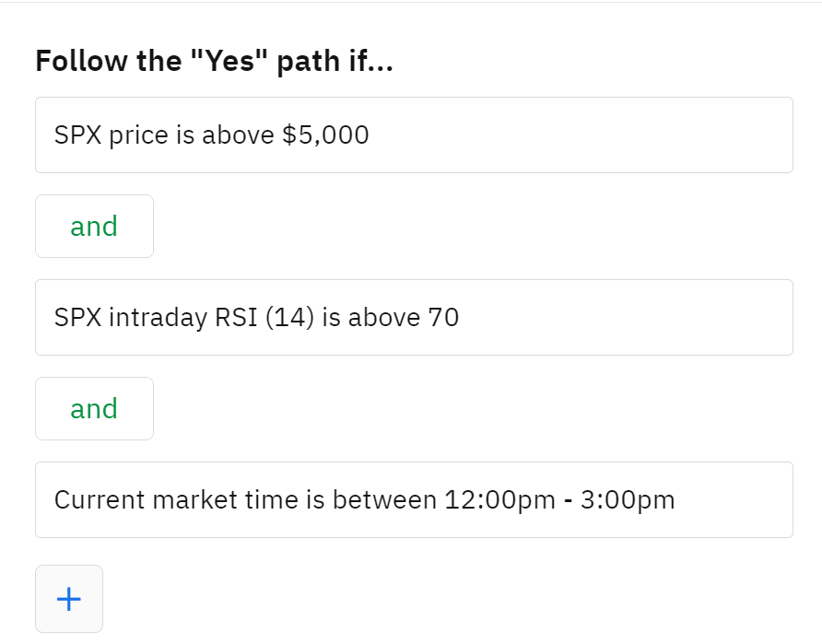Click the "Follow the Yes path if..." heading
This screenshot has width=822, height=644.
tap(214, 62)
